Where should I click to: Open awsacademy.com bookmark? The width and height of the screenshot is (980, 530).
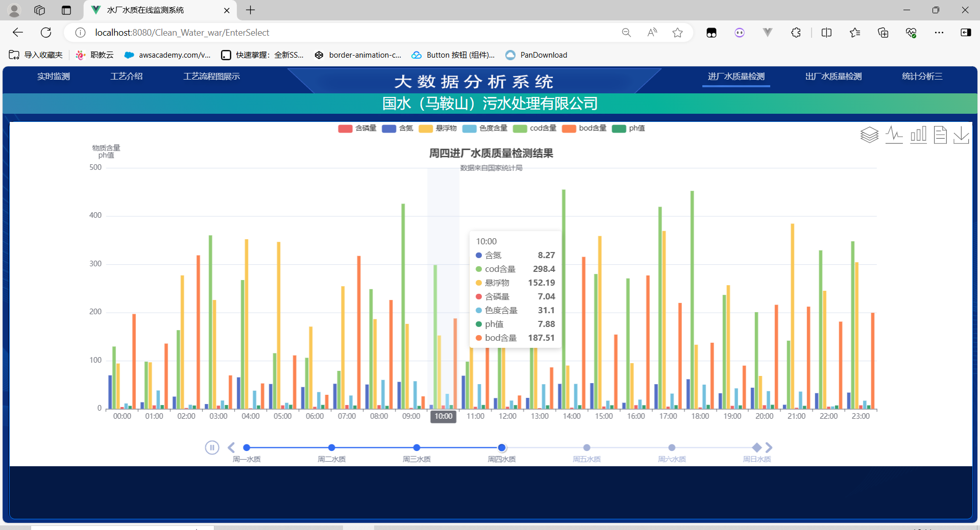point(167,55)
